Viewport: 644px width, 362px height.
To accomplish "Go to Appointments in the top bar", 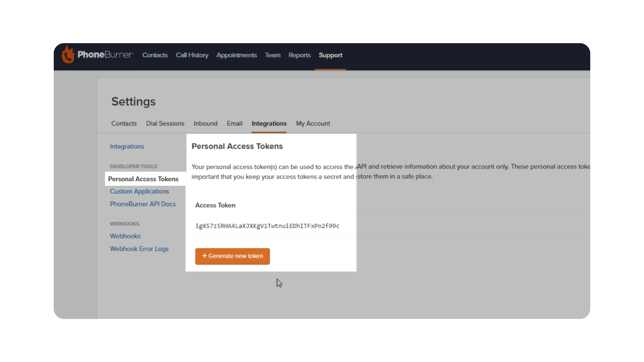I will [236, 55].
